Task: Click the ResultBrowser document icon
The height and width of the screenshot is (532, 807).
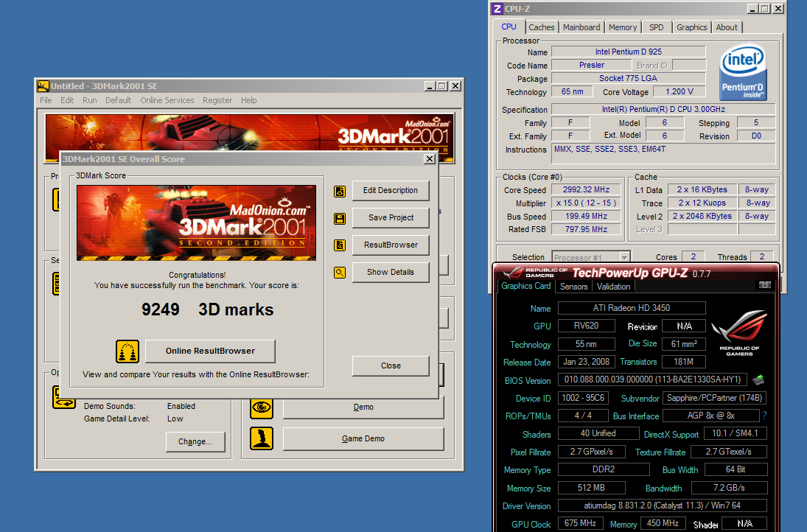Action: tap(340, 245)
